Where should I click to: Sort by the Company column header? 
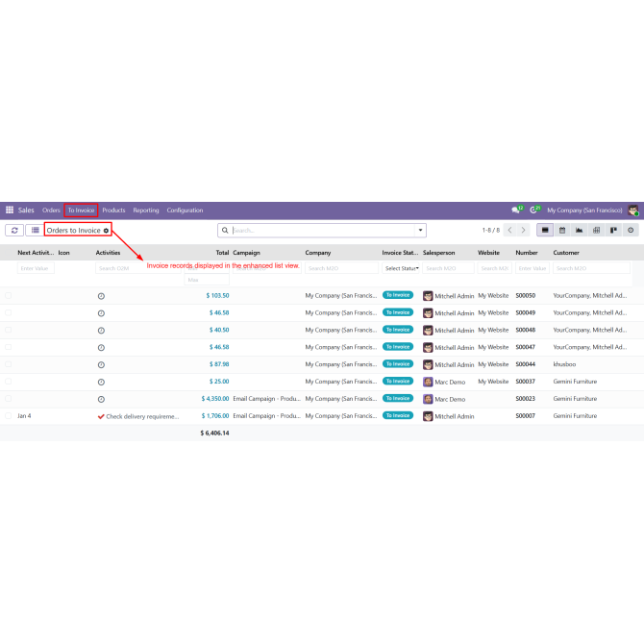click(318, 253)
